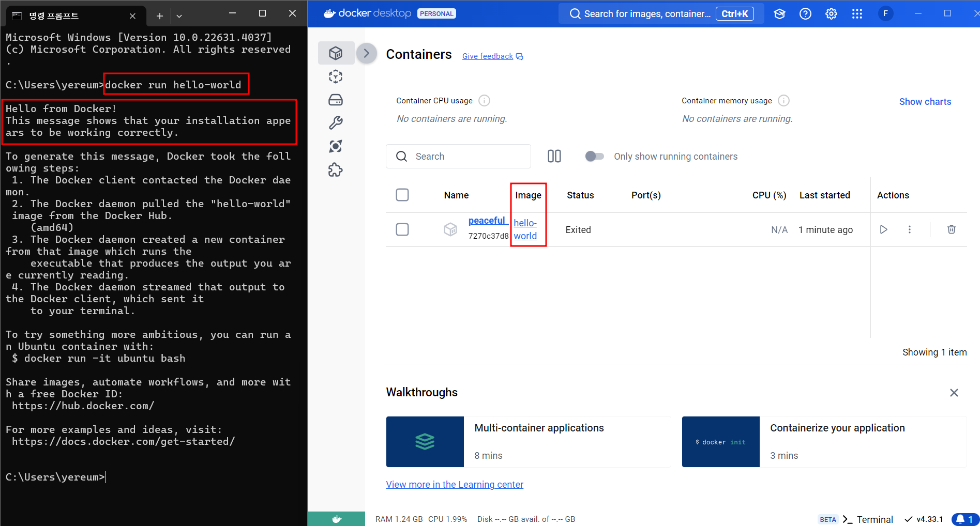
Task: Open the help question mark icon
Action: click(x=805, y=14)
